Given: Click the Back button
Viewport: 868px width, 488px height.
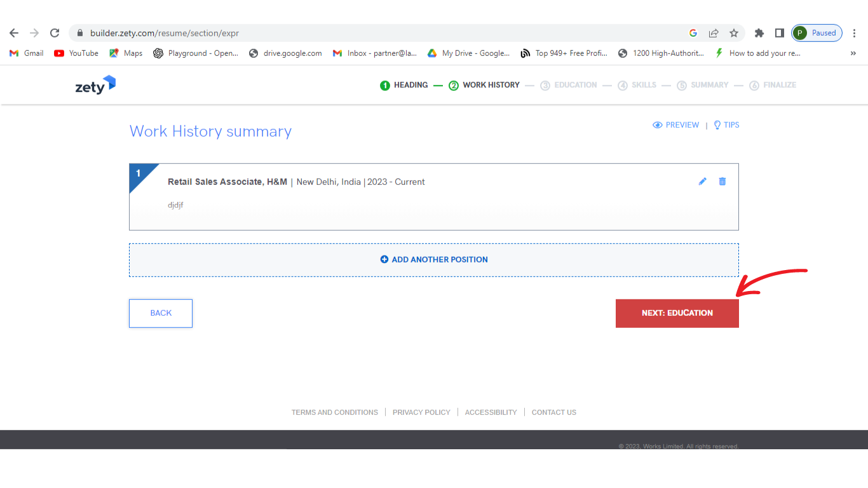Looking at the screenshot, I should (x=161, y=313).
